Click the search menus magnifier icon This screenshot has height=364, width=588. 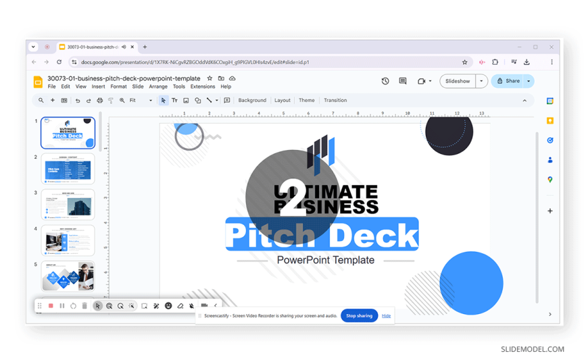click(x=41, y=101)
